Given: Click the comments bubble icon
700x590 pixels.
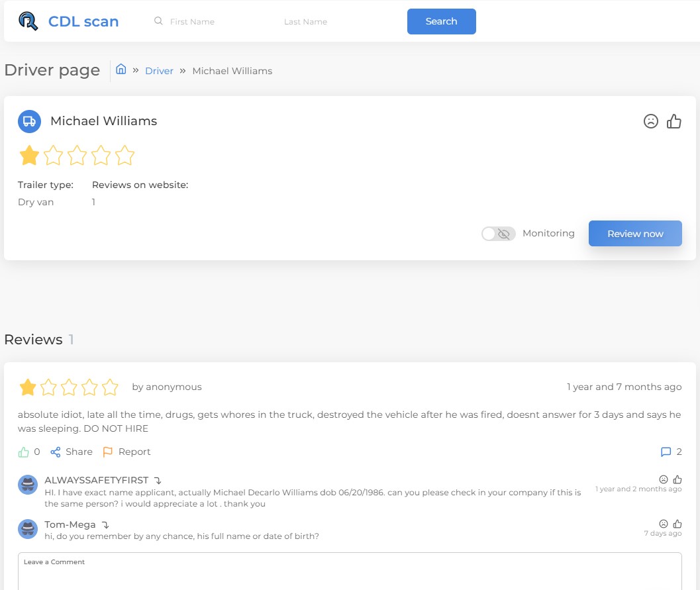Looking at the screenshot, I should pos(666,452).
